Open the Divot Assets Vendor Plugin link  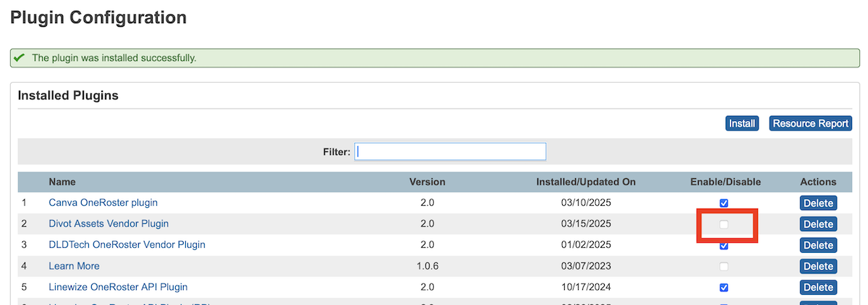109,224
